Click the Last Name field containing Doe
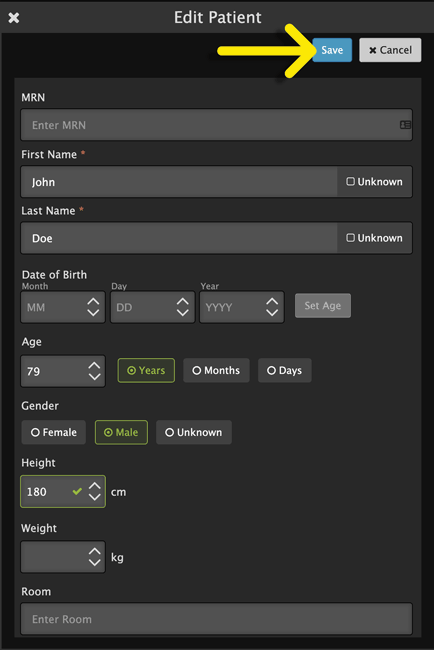 coord(179,238)
